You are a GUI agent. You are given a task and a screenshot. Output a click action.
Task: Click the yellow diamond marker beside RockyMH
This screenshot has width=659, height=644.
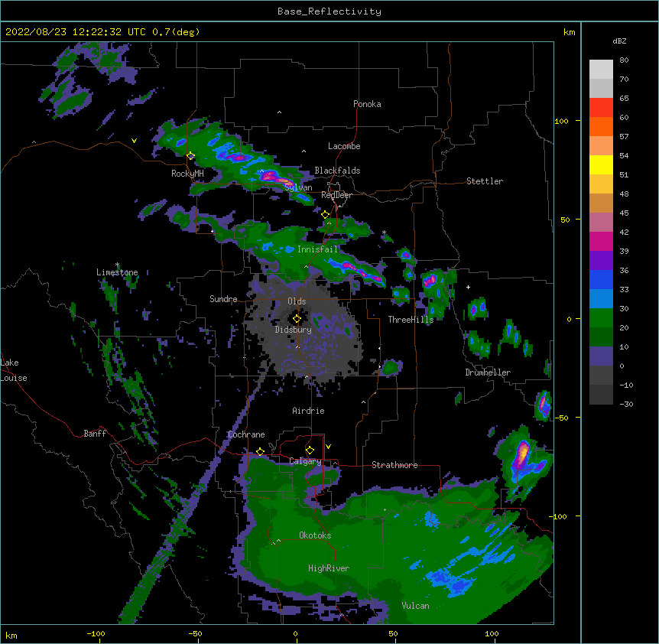pos(190,155)
